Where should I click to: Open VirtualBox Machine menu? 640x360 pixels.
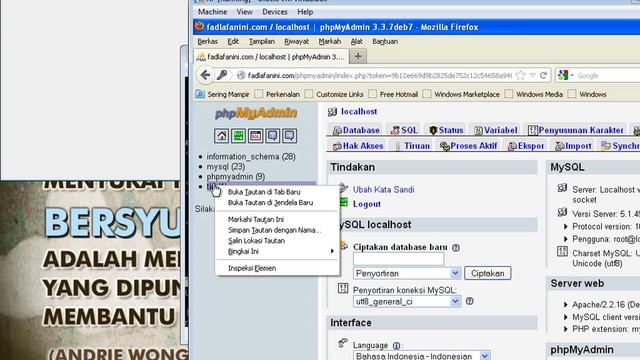tap(212, 12)
